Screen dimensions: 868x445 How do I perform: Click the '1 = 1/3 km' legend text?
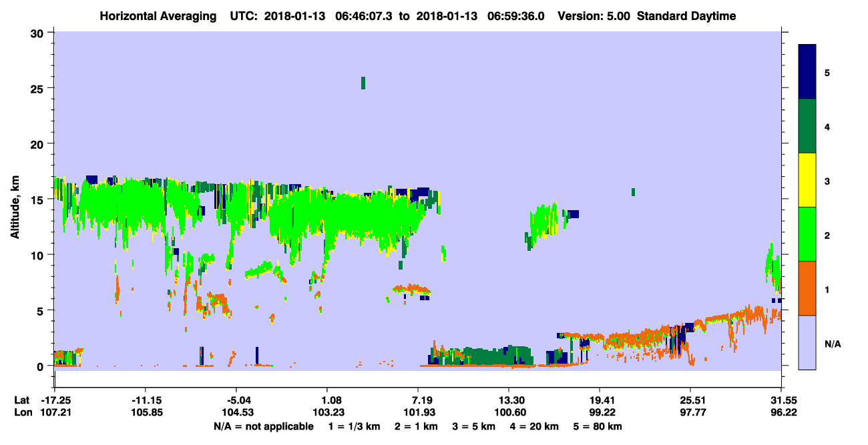click(354, 426)
